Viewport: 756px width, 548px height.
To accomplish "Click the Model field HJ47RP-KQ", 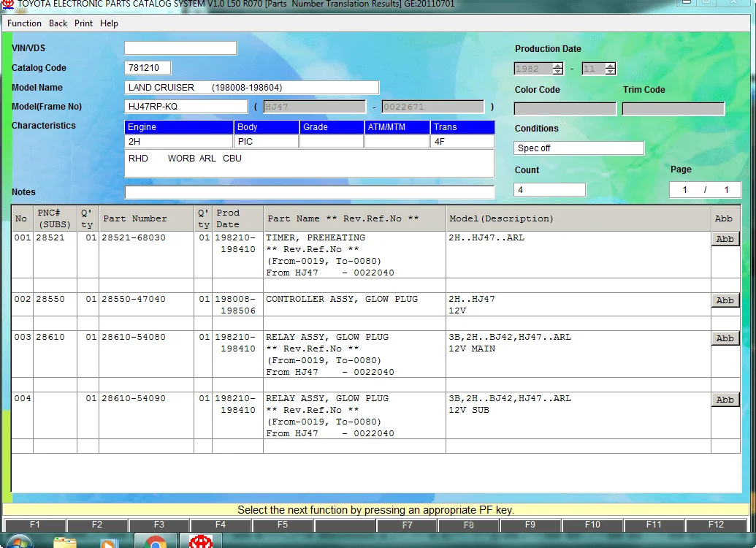I will pos(186,107).
